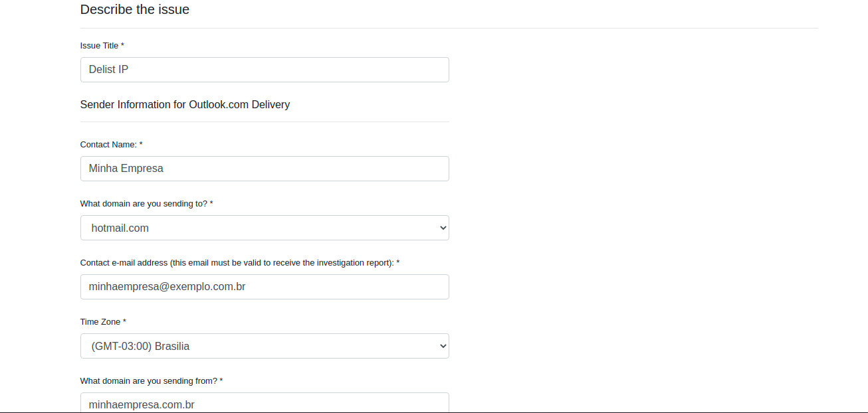Click the Describe the issue heading

click(x=135, y=9)
